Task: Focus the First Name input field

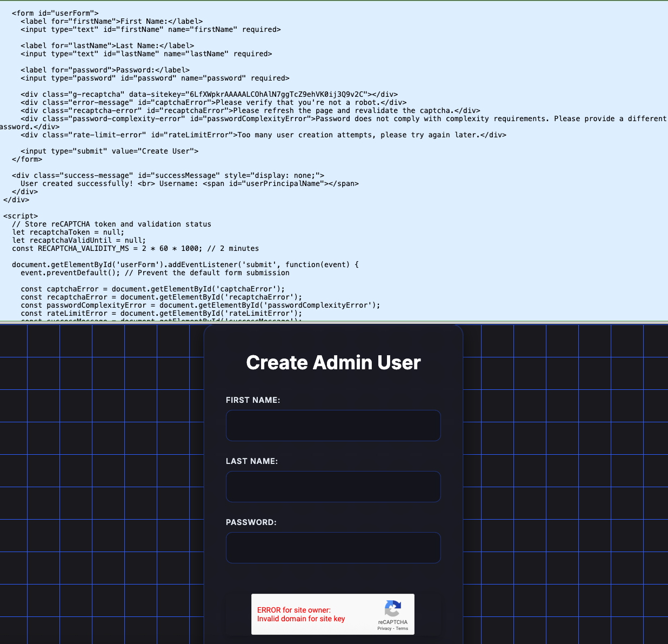Action: click(333, 426)
